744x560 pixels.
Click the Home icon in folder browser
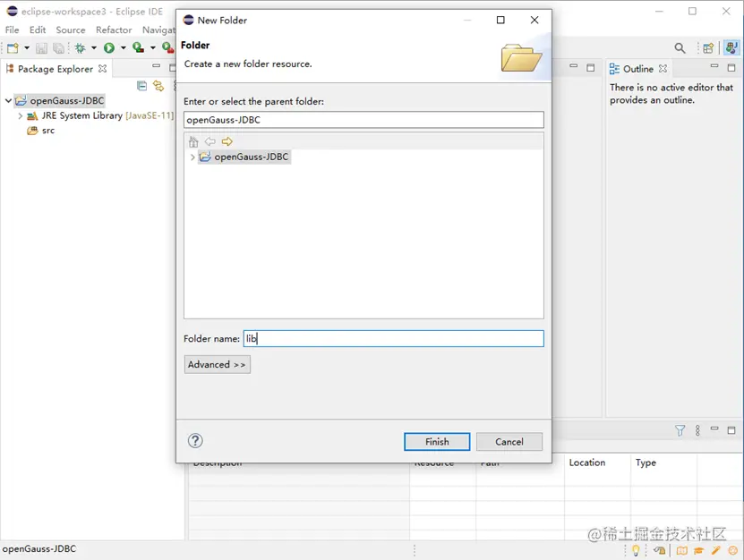pyautogui.click(x=193, y=141)
